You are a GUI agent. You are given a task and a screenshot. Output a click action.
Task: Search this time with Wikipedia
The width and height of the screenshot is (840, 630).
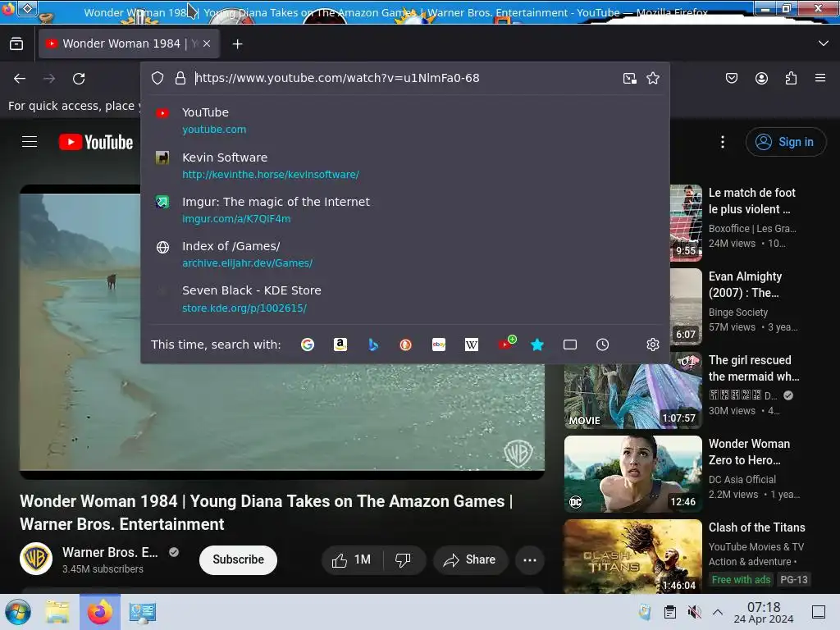coord(472,345)
